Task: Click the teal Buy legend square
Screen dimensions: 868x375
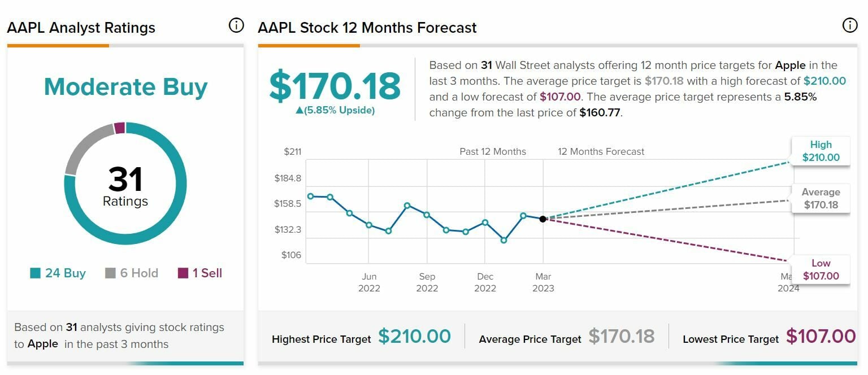Action: pyautogui.click(x=36, y=273)
